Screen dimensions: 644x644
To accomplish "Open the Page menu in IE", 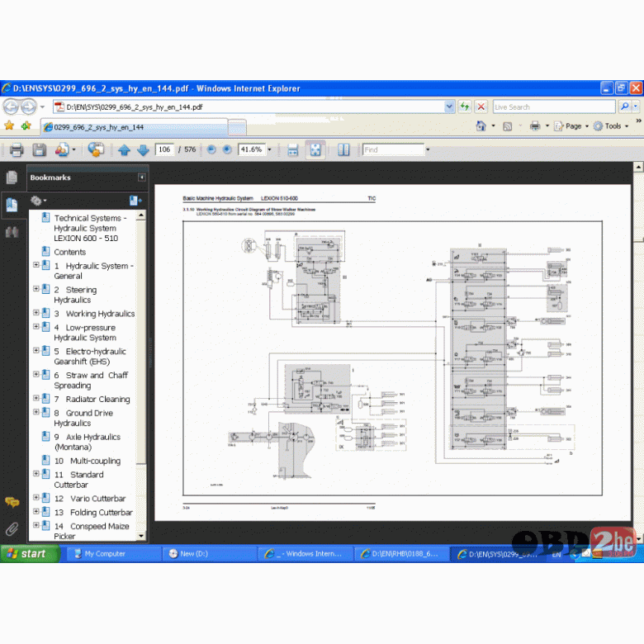I will click(x=571, y=126).
